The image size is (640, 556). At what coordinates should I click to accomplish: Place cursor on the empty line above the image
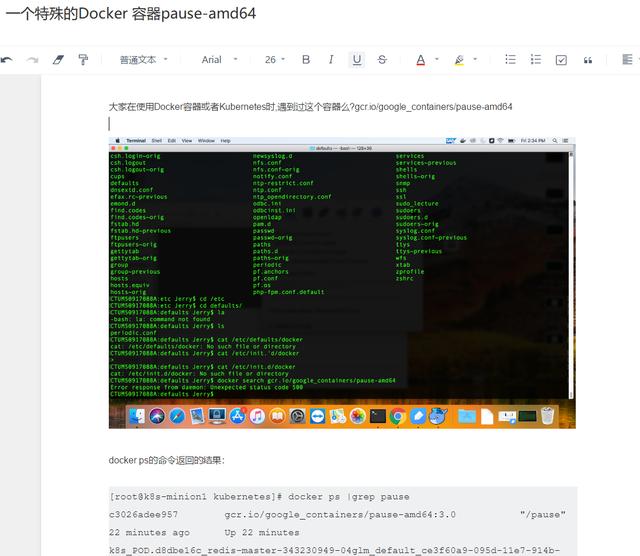pyautogui.click(x=342, y=124)
